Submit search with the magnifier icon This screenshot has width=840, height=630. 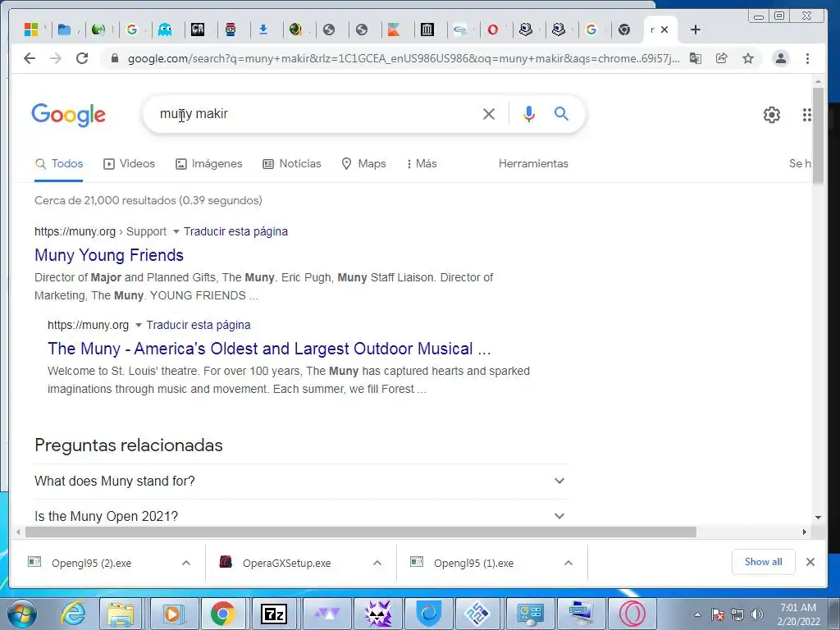point(561,113)
